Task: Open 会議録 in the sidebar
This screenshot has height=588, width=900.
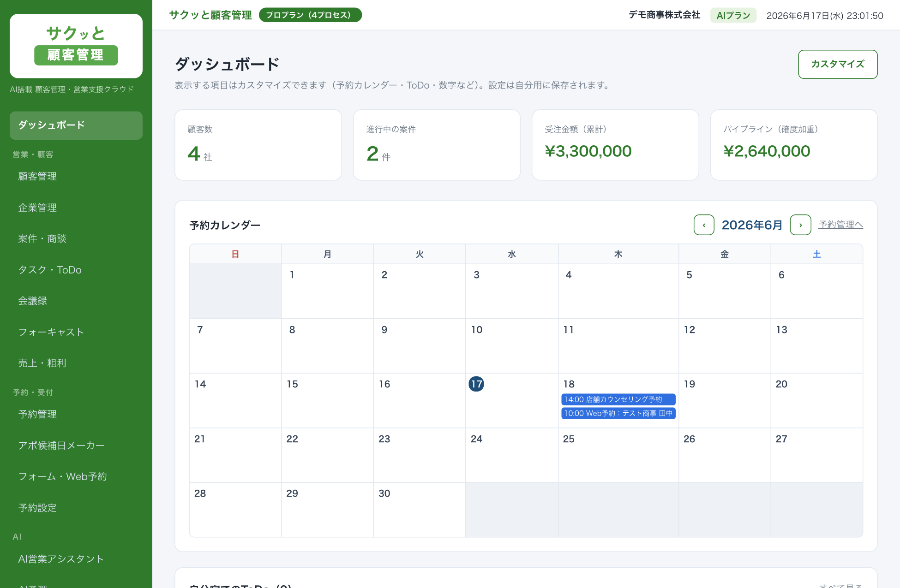Action: [x=76, y=301]
